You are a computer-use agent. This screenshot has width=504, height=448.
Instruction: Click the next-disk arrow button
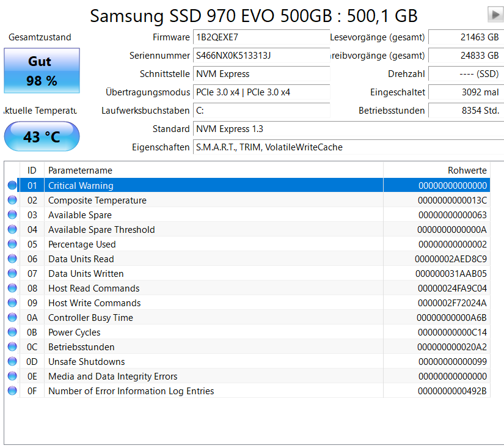click(x=495, y=15)
